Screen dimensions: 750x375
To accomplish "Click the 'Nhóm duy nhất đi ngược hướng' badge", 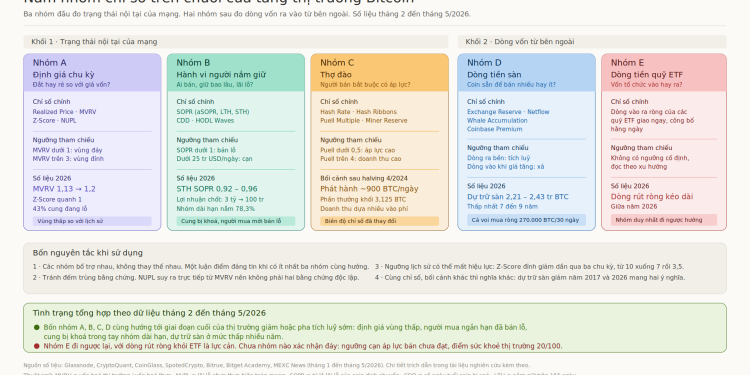I will 664,220.
